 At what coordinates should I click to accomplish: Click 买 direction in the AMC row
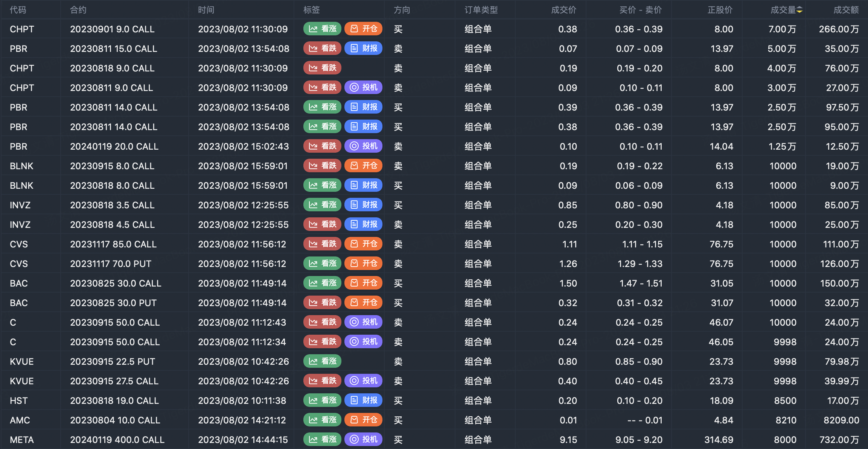coord(398,420)
